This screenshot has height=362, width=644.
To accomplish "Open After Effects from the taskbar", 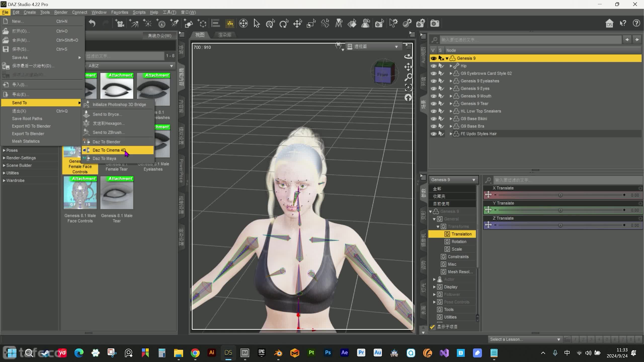I will click(x=344, y=353).
